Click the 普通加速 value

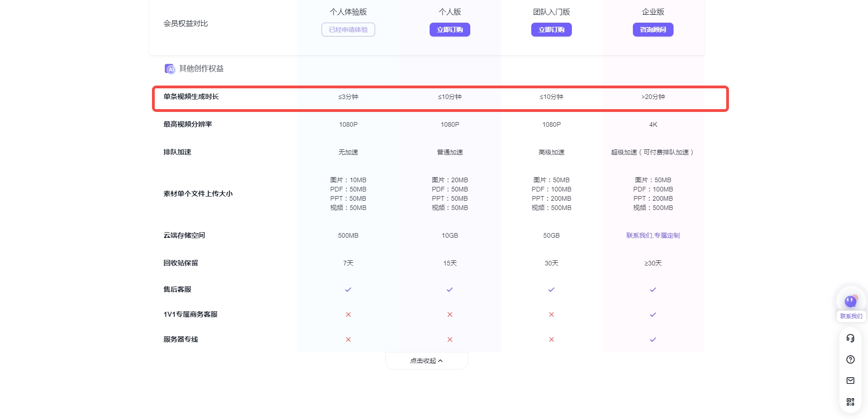coord(450,152)
